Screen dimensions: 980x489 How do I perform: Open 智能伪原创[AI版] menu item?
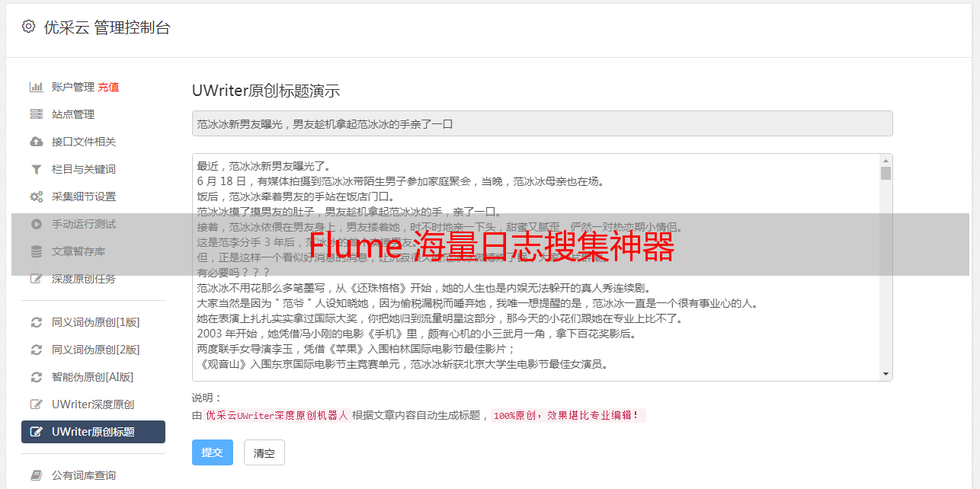[x=93, y=377]
